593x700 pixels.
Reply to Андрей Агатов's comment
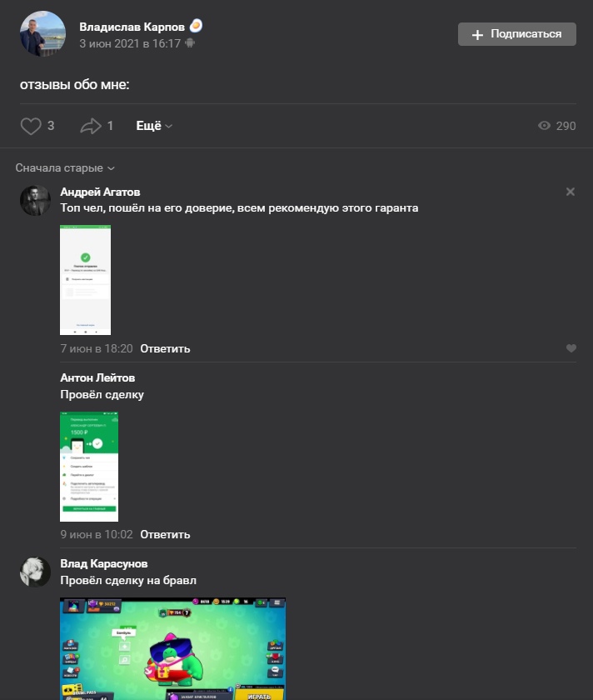click(x=165, y=348)
